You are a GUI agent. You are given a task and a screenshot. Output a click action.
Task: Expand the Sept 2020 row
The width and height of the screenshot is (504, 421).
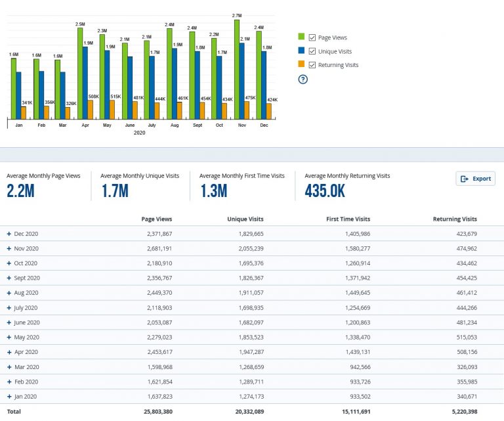(9, 278)
